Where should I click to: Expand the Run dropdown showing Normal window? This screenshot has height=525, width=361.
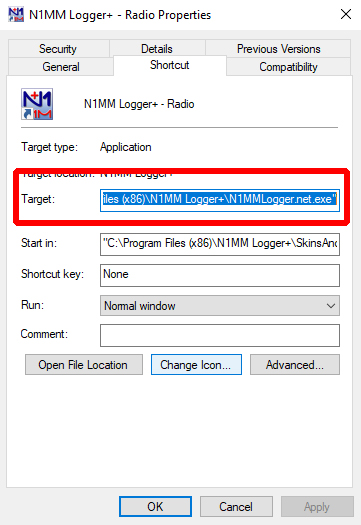(x=220, y=305)
